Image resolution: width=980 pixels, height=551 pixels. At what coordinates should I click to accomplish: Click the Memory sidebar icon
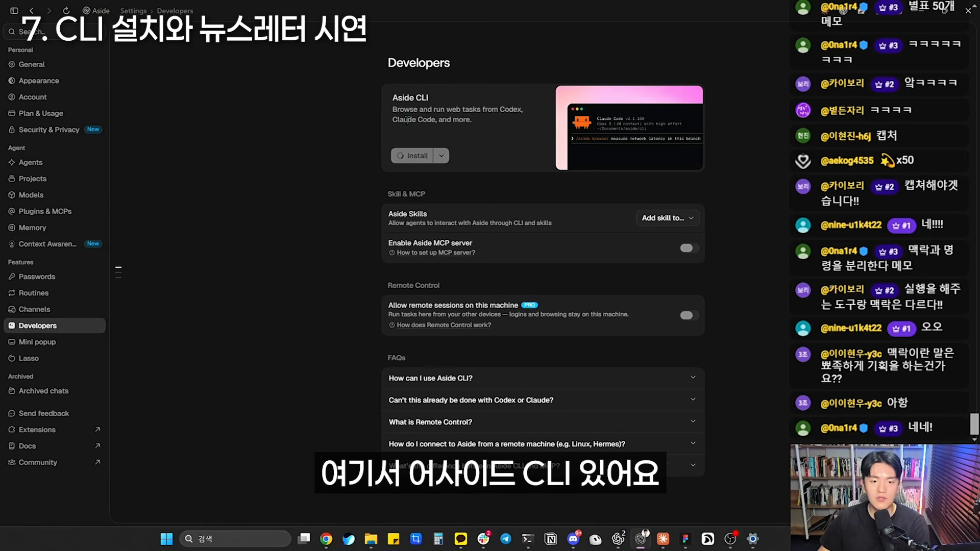(12, 228)
